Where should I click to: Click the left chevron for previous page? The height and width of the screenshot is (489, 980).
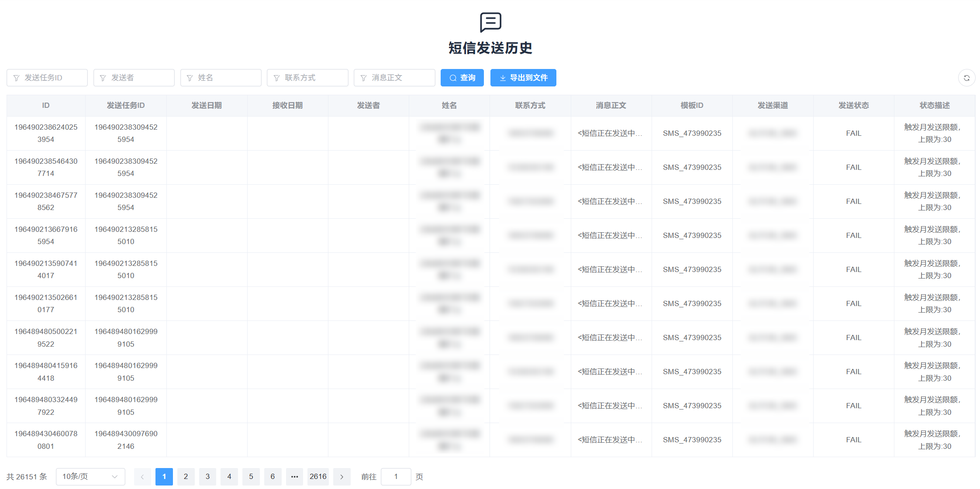[x=142, y=477]
